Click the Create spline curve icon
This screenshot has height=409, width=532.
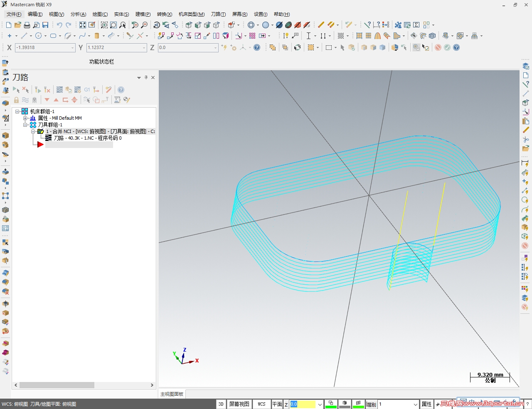pos(82,36)
